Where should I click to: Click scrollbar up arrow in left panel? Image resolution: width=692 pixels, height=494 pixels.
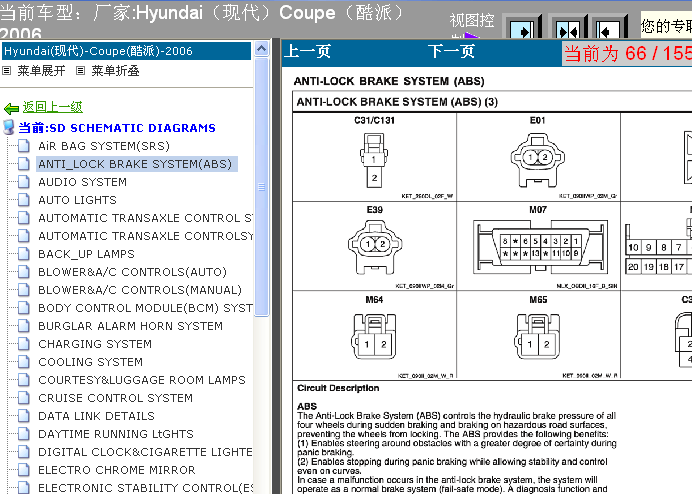pos(262,48)
